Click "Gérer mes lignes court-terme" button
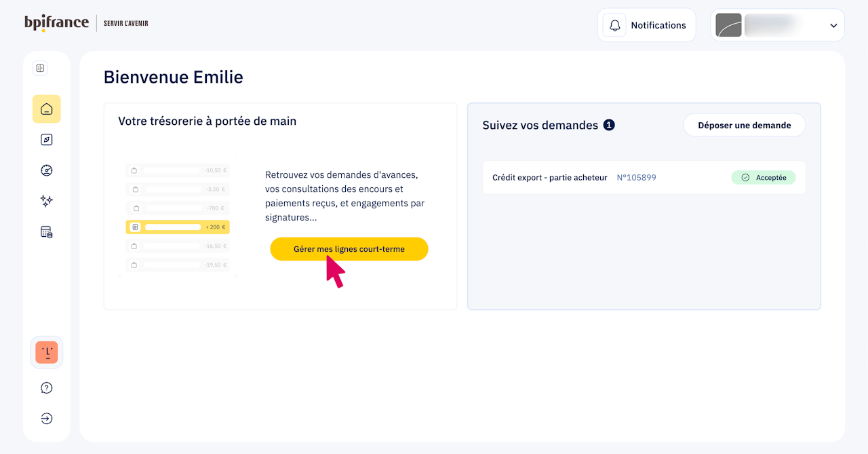 click(x=349, y=249)
